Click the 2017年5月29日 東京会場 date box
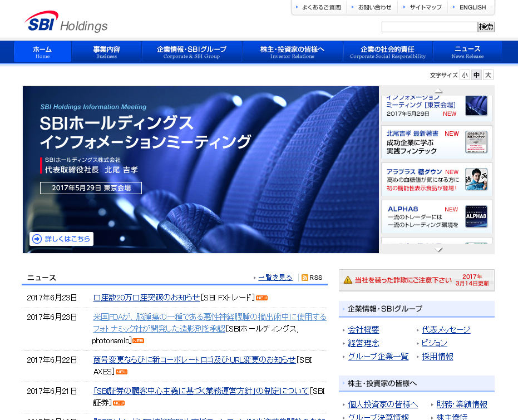 (91, 188)
